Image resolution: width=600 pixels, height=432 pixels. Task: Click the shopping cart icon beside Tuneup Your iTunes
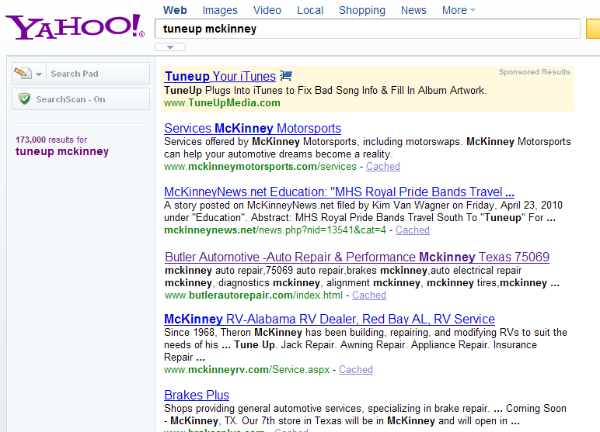(286, 76)
